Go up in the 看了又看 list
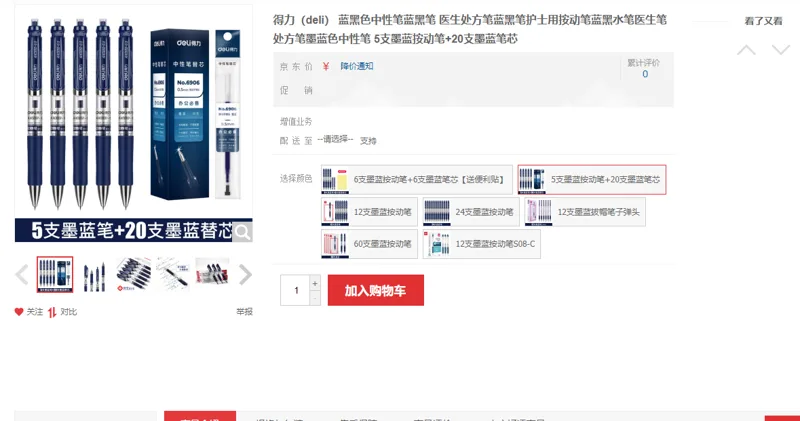 [746, 50]
